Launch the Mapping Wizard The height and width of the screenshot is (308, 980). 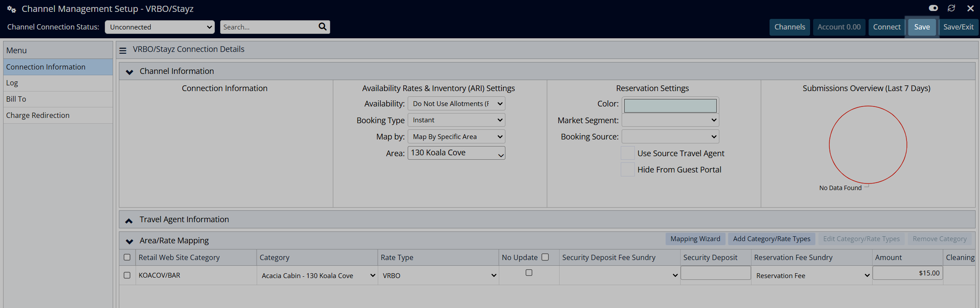[695, 239]
